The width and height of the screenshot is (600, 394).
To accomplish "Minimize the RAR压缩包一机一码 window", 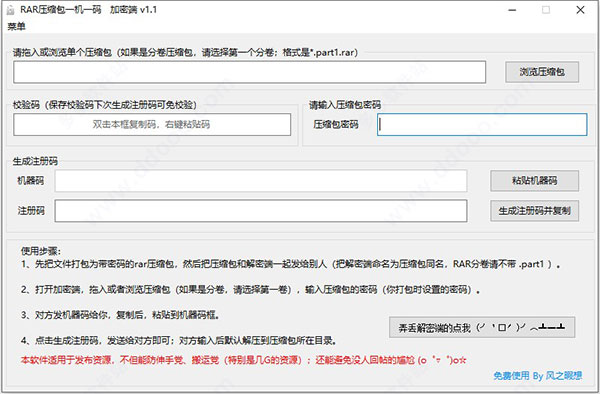I will (512, 10).
